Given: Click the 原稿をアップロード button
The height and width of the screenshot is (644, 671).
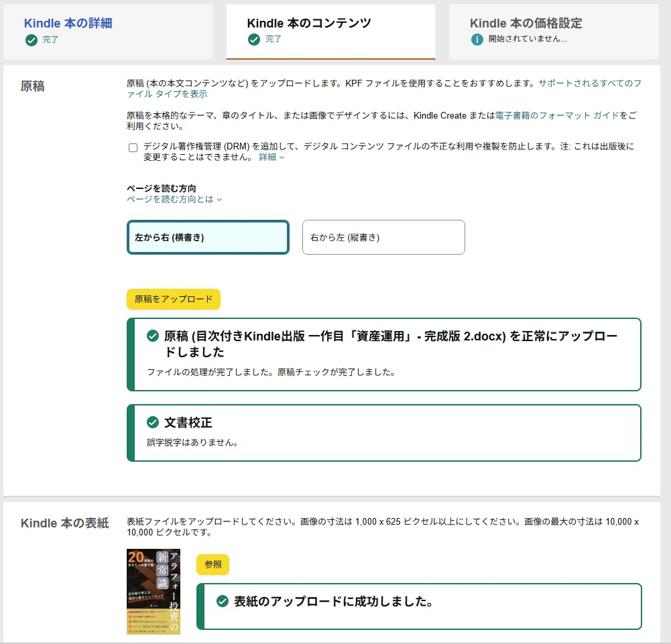Looking at the screenshot, I should (x=174, y=299).
